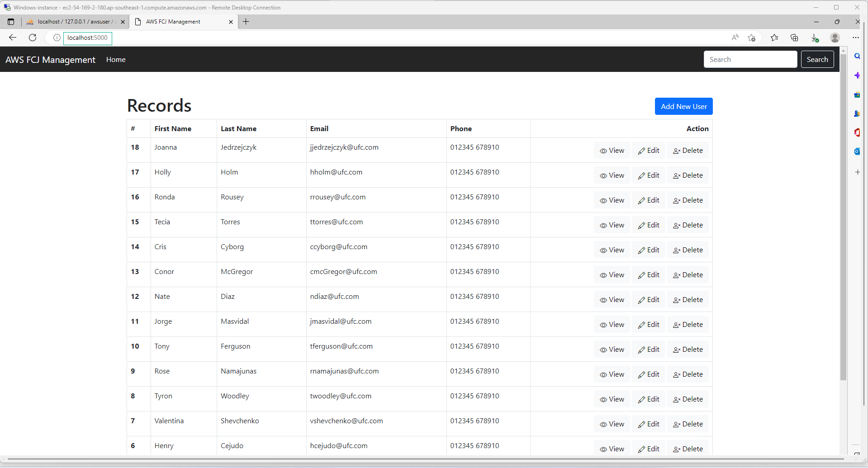Delete record for Jorge Masvidal
Image resolution: width=868 pixels, height=468 pixels.
coord(688,325)
